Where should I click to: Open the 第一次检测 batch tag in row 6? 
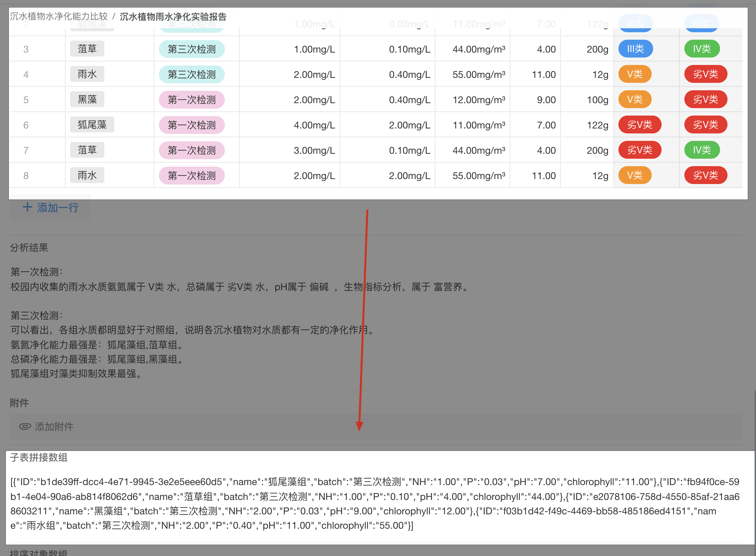pyautogui.click(x=192, y=125)
